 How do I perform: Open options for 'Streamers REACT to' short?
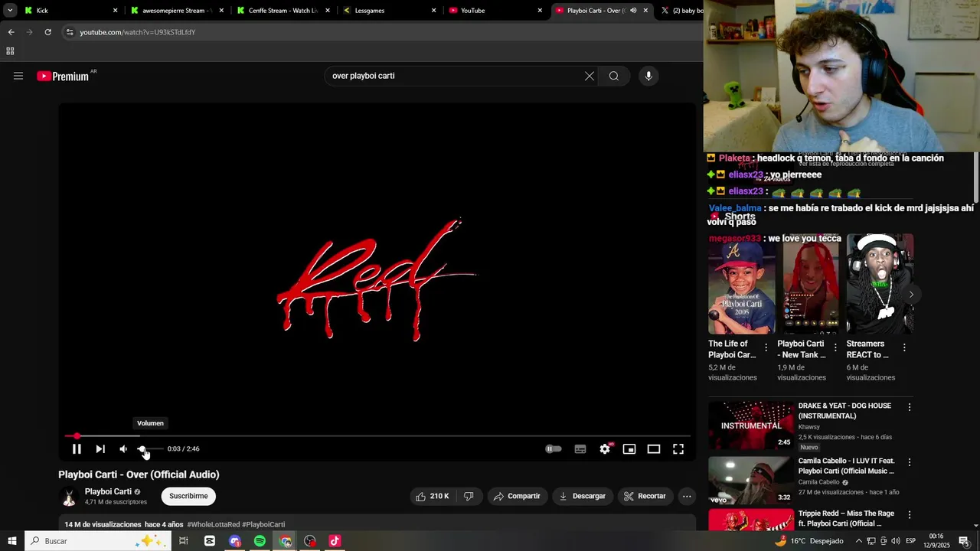904,347
